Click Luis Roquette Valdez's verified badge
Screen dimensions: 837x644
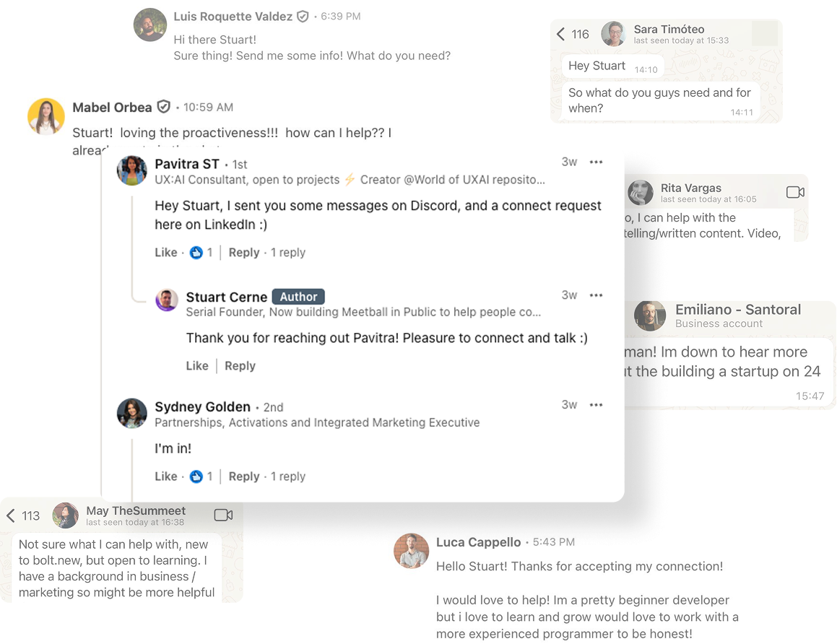click(302, 16)
